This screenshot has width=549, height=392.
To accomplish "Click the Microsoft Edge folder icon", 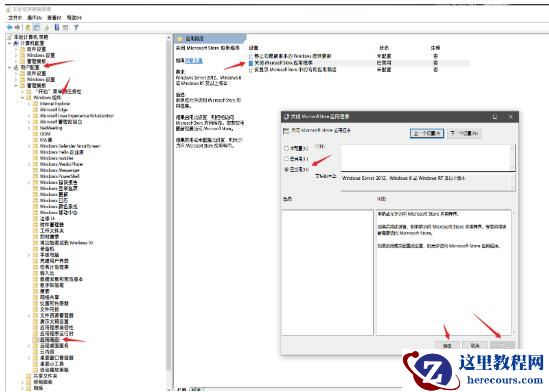I will tap(35, 110).
